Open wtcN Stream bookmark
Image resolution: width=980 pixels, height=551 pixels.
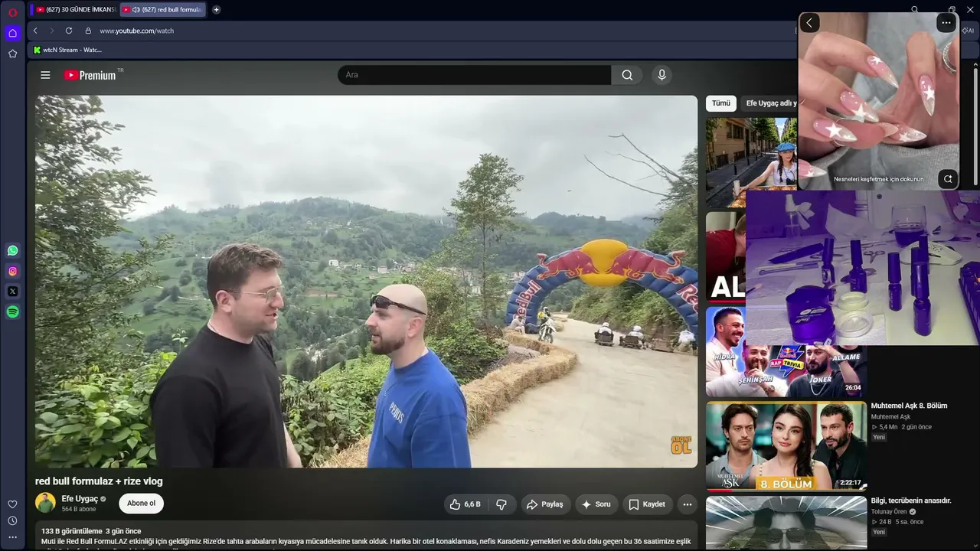point(67,50)
